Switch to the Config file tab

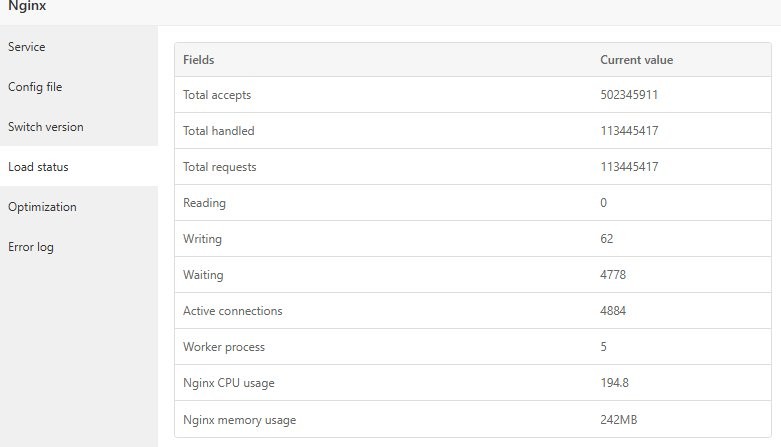pyautogui.click(x=35, y=87)
